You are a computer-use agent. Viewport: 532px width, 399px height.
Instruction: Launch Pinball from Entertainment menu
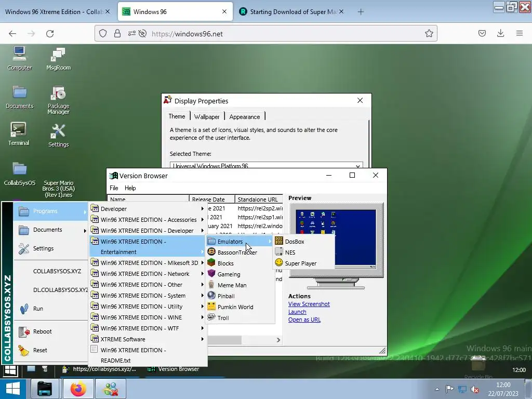pos(240,296)
